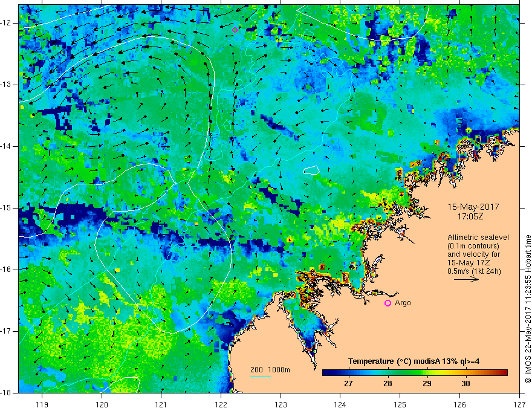Click longitude axis label 124
The width and height of the screenshot is (532, 411).
pyautogui.click(x=340, y=404)
